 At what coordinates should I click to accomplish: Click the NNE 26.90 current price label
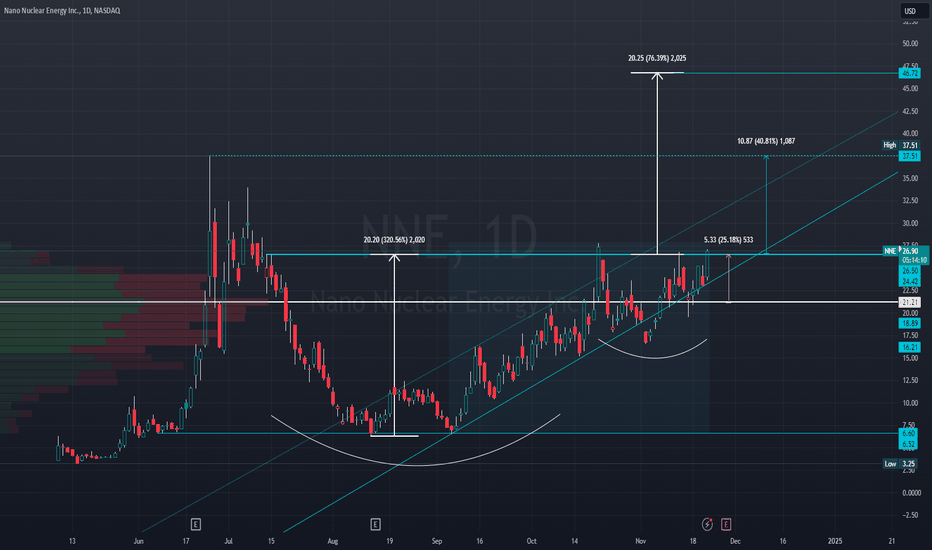[x=905, y=251]
